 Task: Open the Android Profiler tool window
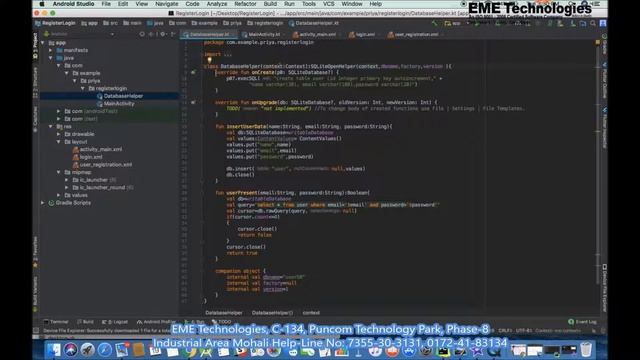pyautogui.click(x=156, y=322)
